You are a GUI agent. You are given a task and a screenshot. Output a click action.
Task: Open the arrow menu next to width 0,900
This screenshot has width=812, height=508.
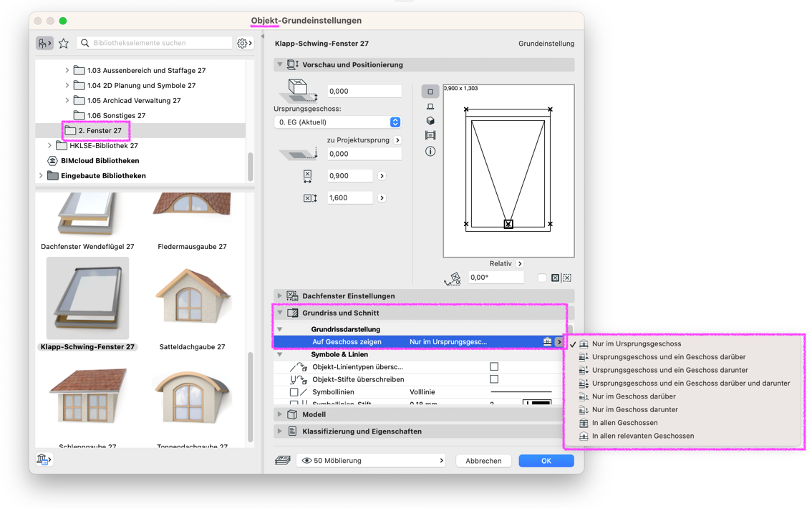(382, 176)
